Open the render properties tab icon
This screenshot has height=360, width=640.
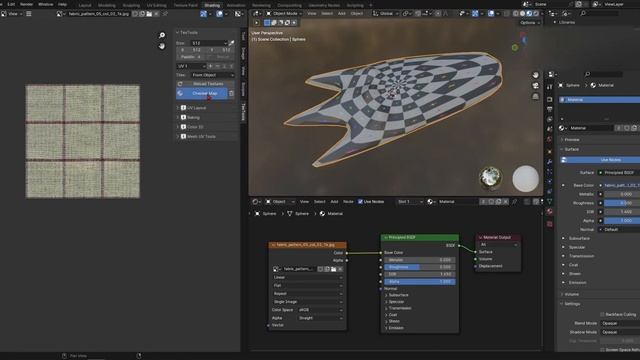(x=550, y=99)
